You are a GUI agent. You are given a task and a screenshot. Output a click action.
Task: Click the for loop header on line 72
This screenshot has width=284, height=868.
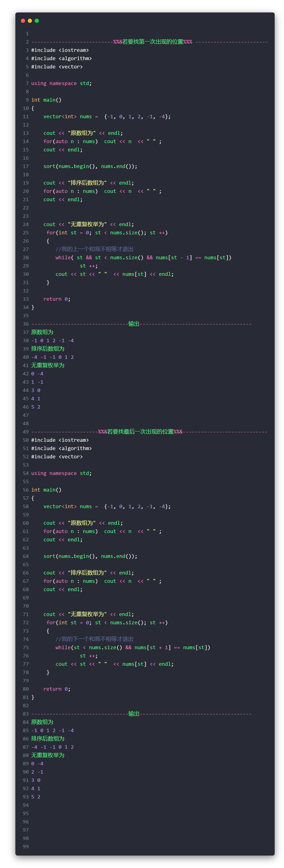107,623
